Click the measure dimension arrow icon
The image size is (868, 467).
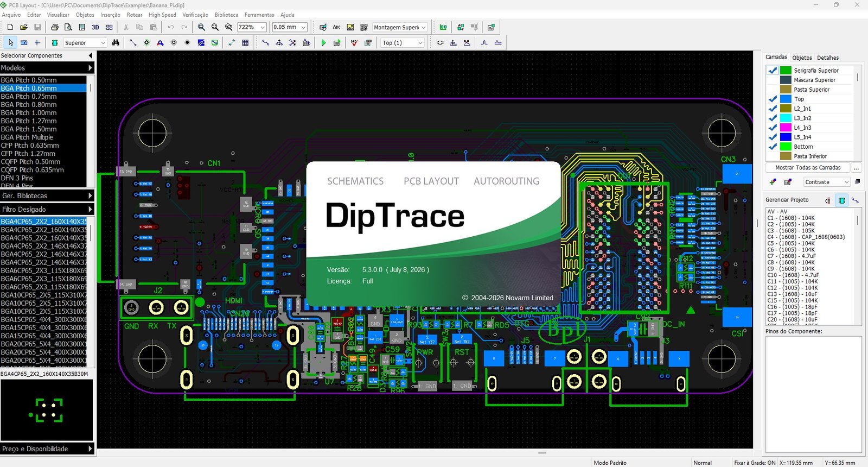(x=232, y=42)
